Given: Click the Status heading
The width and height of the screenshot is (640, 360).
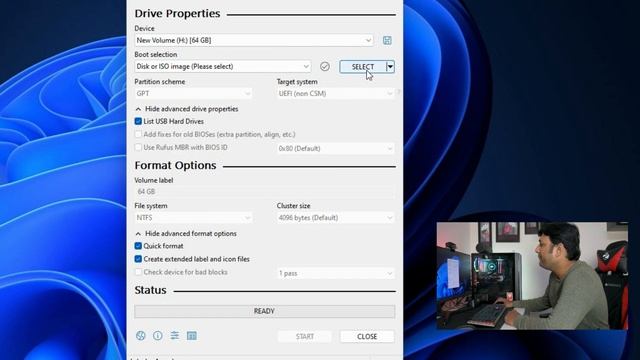Looking at the screenshot, I should coord(150,290).
